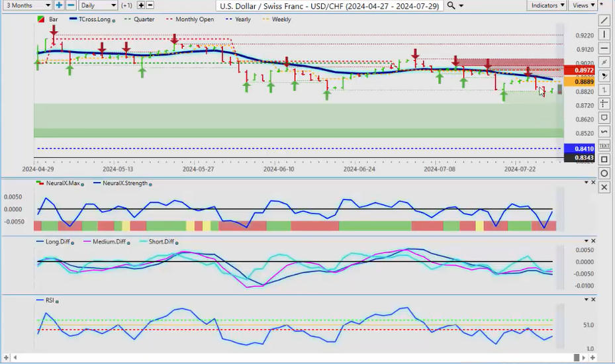
Task: Select the TEXT annotation tool
Action: tap(604, 146)
